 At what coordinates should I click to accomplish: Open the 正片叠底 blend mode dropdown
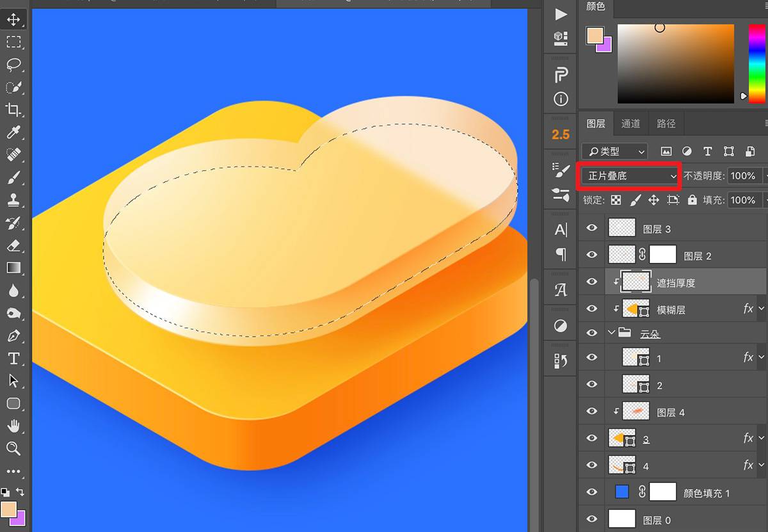[x=630, y=176]
